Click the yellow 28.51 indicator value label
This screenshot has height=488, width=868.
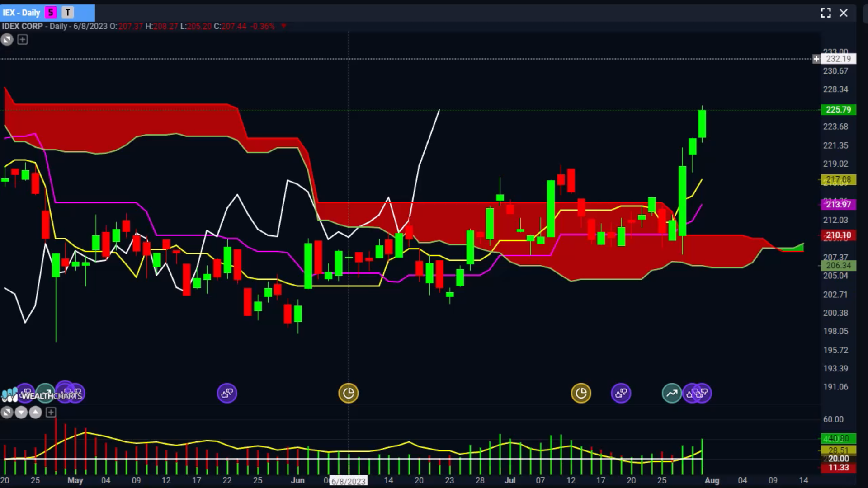point(839,450)
